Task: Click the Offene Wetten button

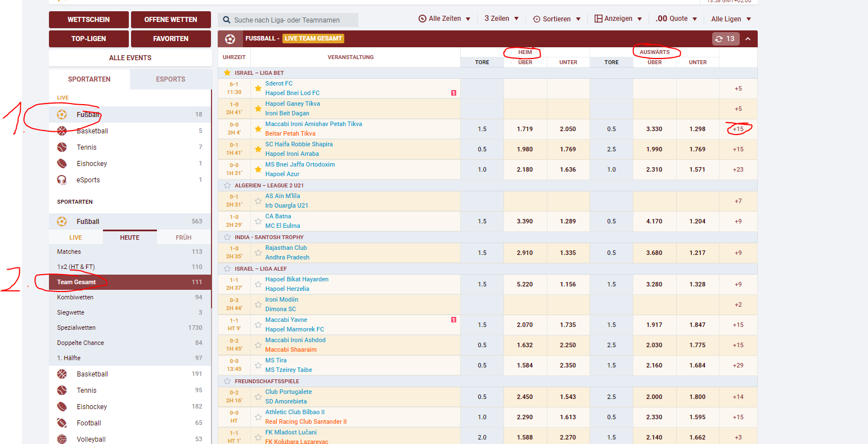Action: tap(171, 20)
